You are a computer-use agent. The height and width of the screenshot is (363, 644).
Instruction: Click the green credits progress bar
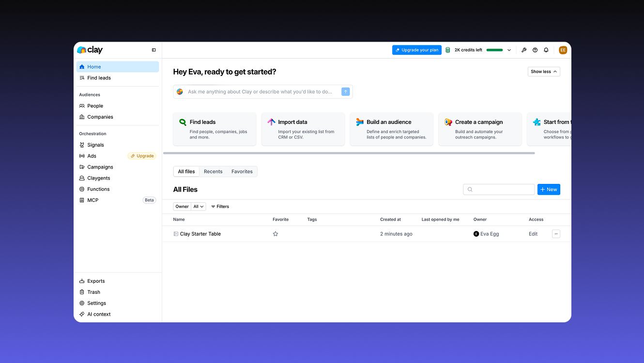pos(494,50)
